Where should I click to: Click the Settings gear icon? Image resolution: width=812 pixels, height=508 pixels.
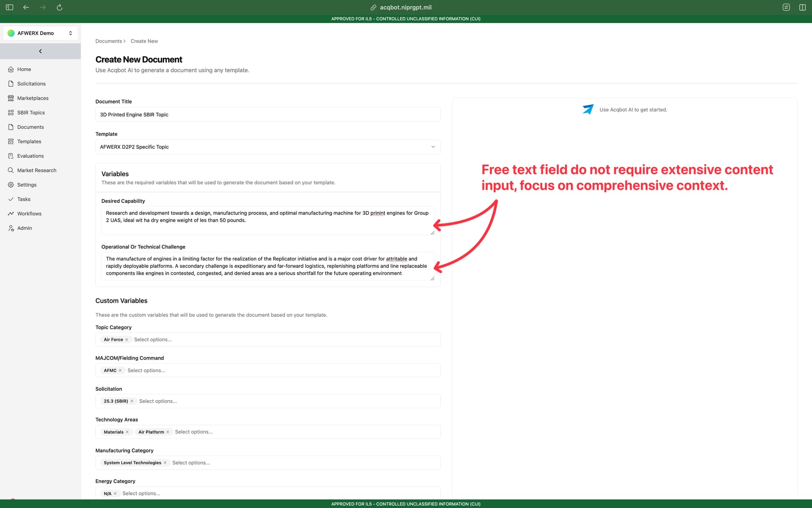point(11,185)
